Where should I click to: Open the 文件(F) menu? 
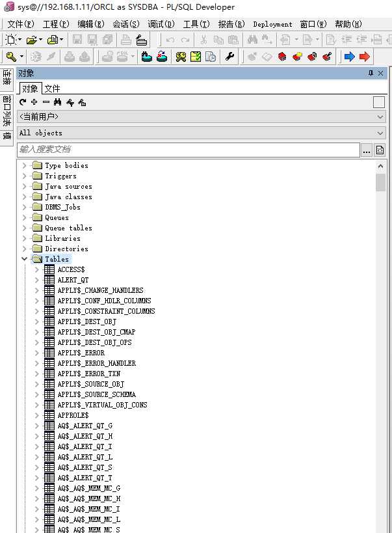(21, 24)
